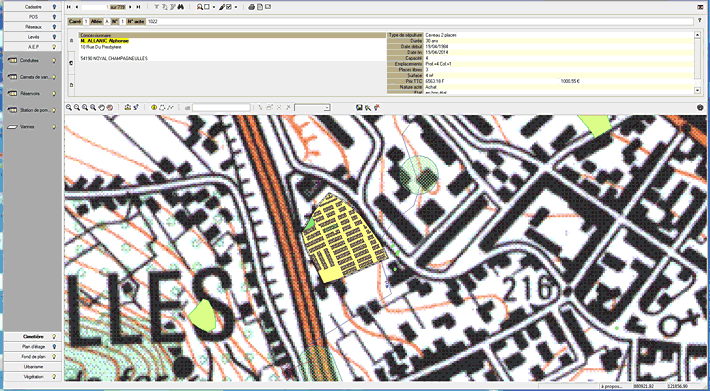This screenshot has height=391, width=710.
Task: Toggle Végétation lightbulb visibility
Action: coord(54,377)
